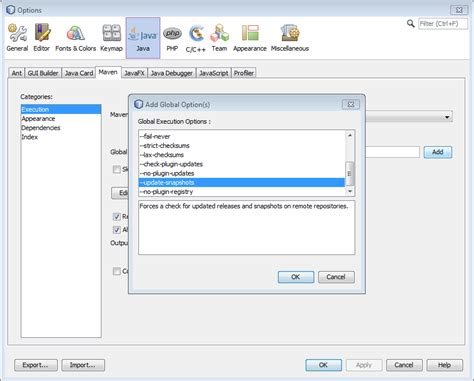Image resolution: width=474 pixels, height=381 pixels.
Task: Select the Java options category
Action: pyautogui.click(x=143, y=38)
